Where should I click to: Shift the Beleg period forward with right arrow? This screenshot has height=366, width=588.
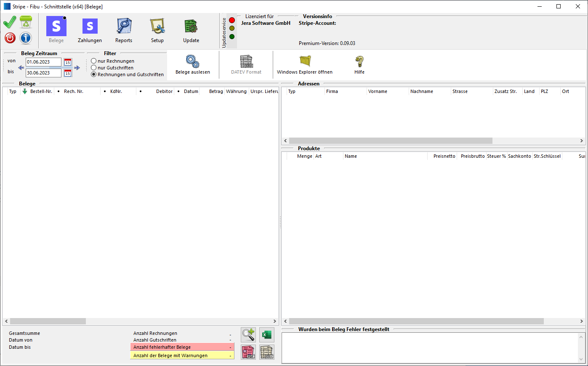coord(77,68)
